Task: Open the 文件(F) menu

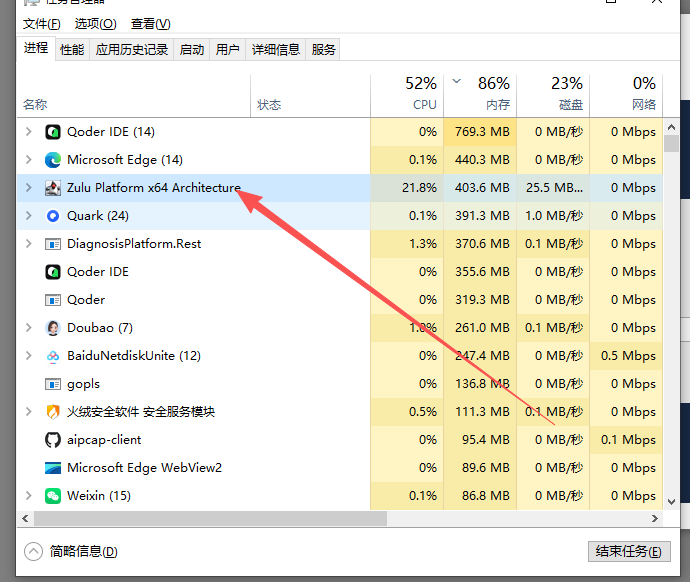Action: click(x=41, y=24)
